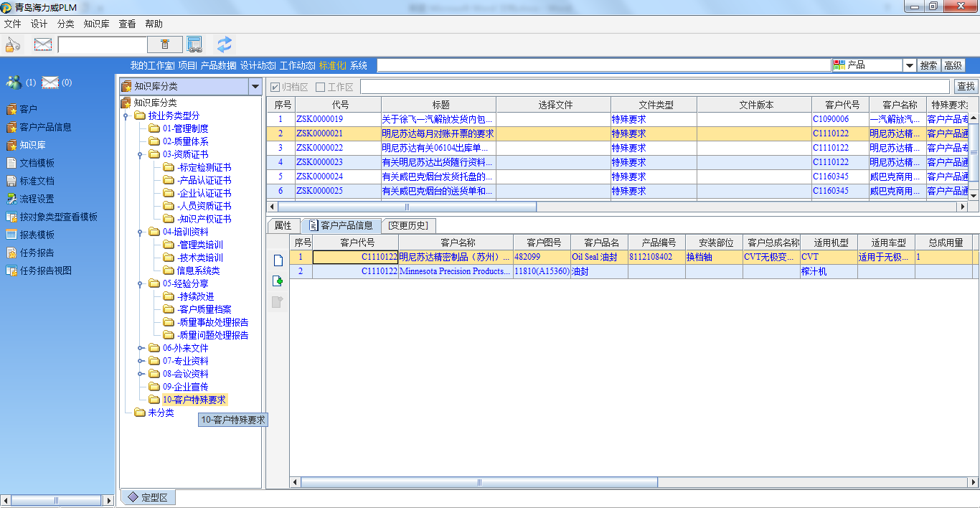The width and height of the screenshot is (980, 508).
Task: Click the blue refresh arrows toolbar icon
Action: click(x=225, y=44)
